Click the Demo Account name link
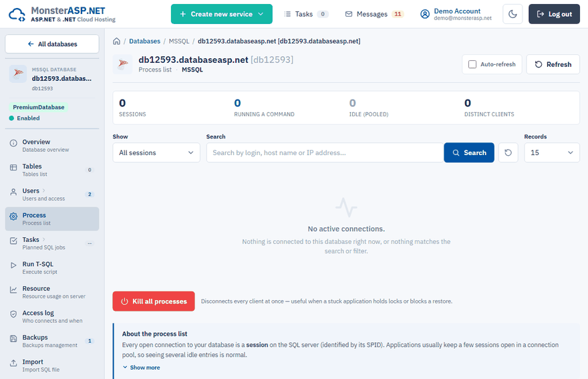The image size is (588, 379). point(457,11)
